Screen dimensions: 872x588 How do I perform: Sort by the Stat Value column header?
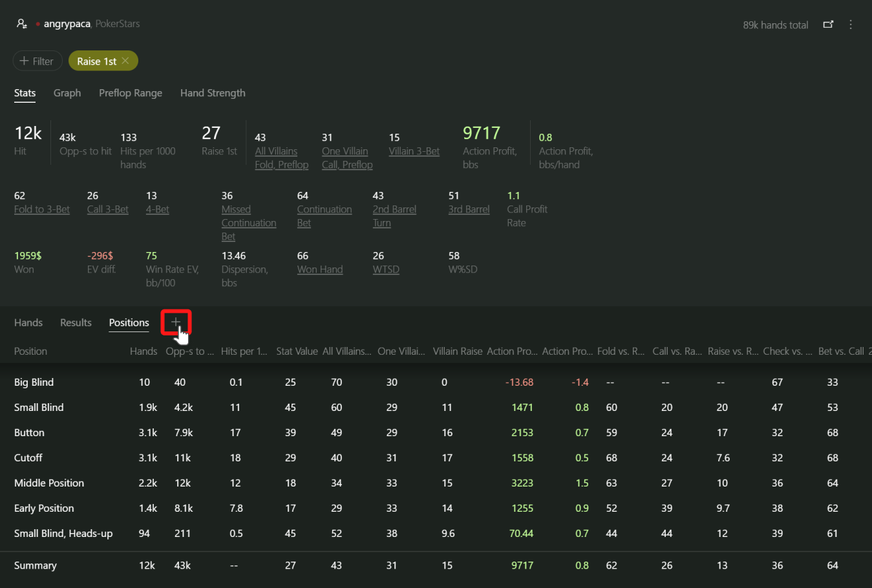(297, 352)
